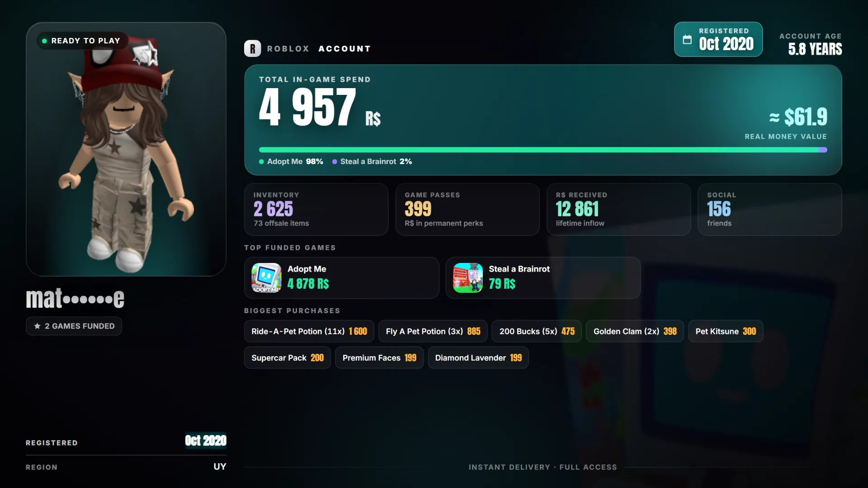Click the Adopt Me game icon
Viewport: 868px width, 488px height.
(266, 278)
